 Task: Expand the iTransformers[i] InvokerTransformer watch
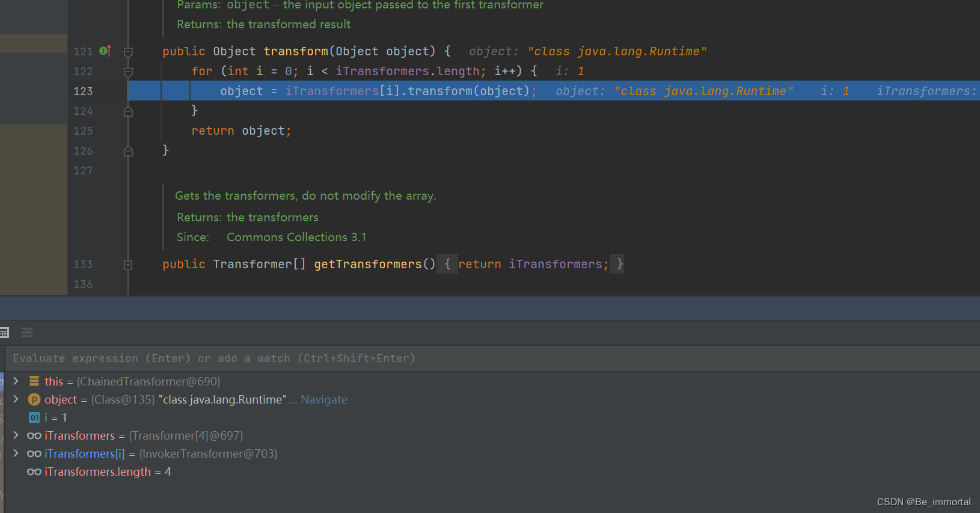[16, 453]
